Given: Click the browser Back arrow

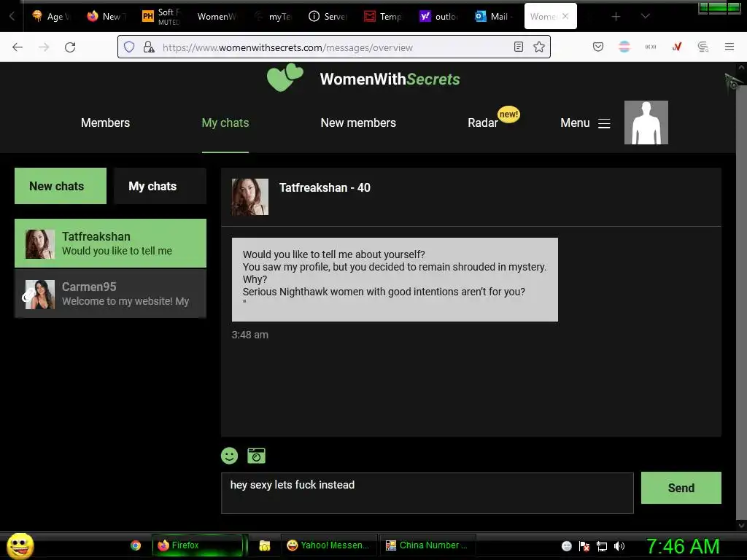Looking at the screenshot, I should pos(18,47).
